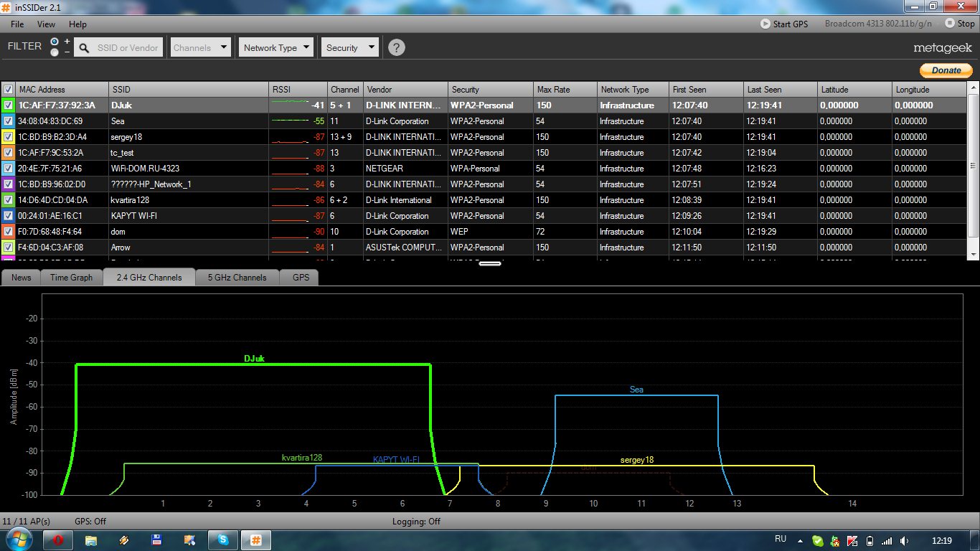Toggle the select-all checkbox in table header

click(8, 90)
